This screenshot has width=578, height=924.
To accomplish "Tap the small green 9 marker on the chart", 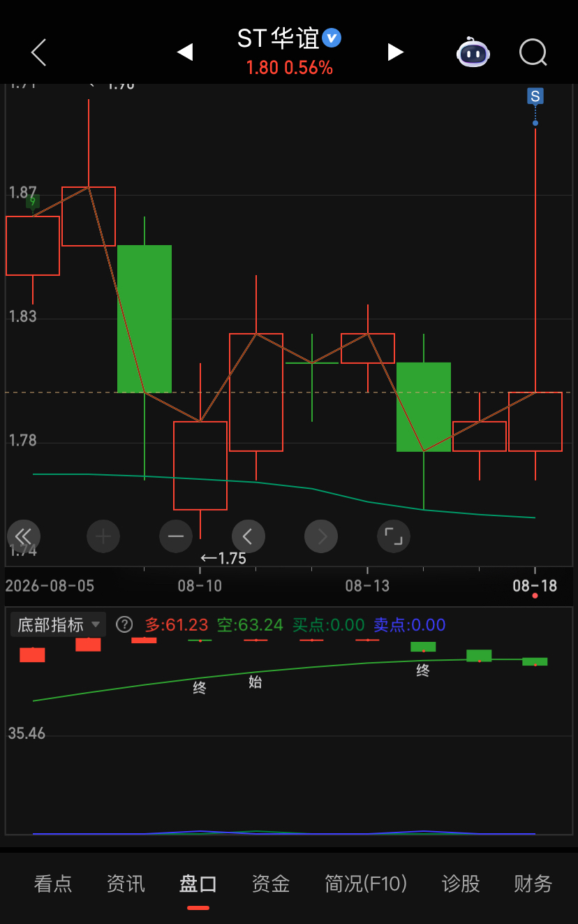I will 33,203.
